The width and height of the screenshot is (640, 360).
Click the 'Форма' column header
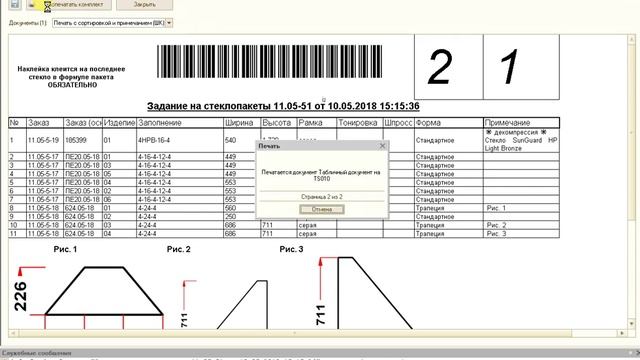(449, 122)
